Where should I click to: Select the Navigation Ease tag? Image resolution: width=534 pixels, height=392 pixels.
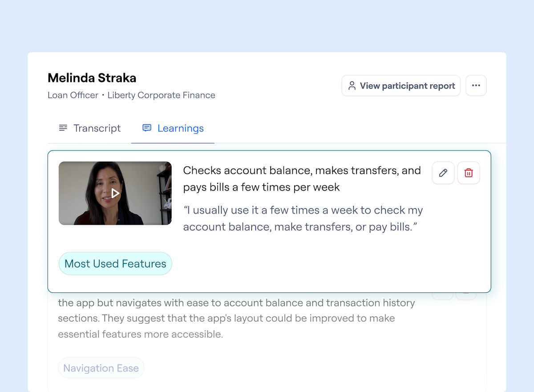click(x=101, y=368)
